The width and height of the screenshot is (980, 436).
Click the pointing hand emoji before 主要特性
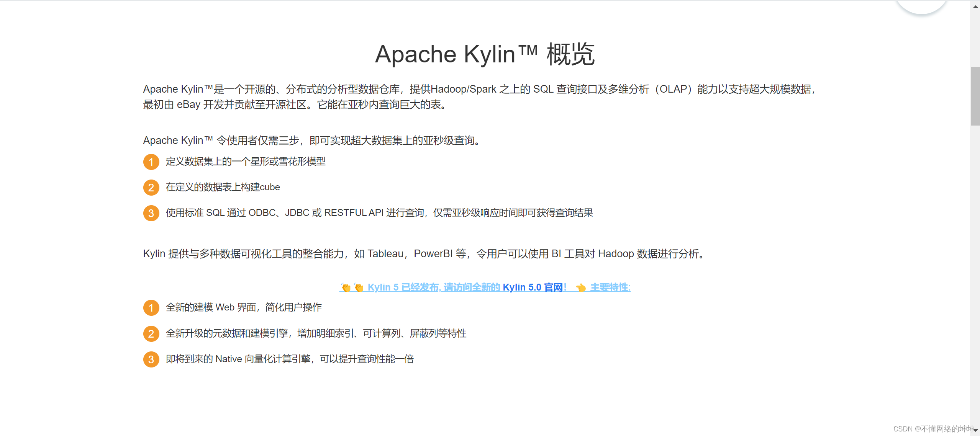tap(581, 287)
